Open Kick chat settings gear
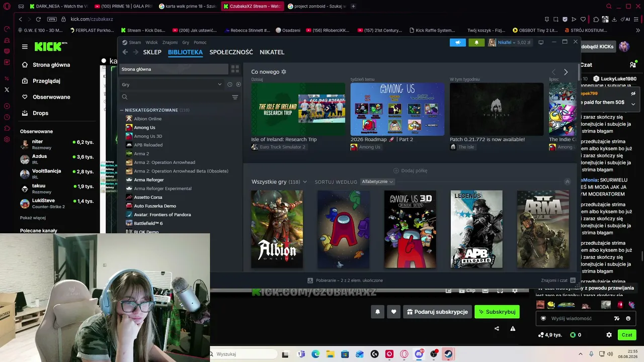The width and height of the screenshot is (644, 362). coord(609,335)
